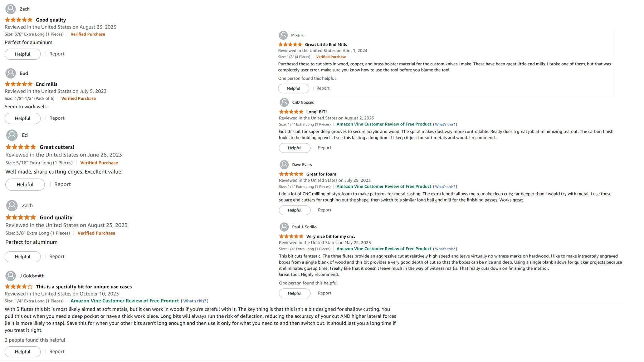Report Dave Evers' Great for foam review
The height and width of the screenshot is (362, 644).
(x=325, y=210)
